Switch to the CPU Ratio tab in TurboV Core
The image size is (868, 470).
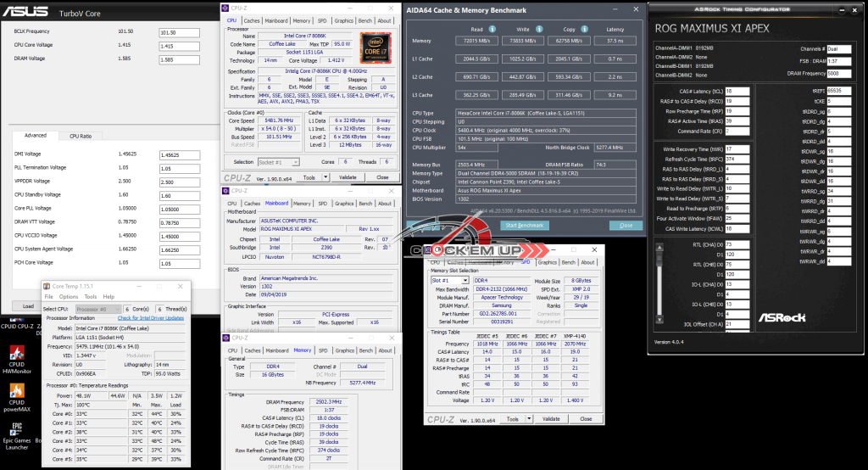point(81,135)
